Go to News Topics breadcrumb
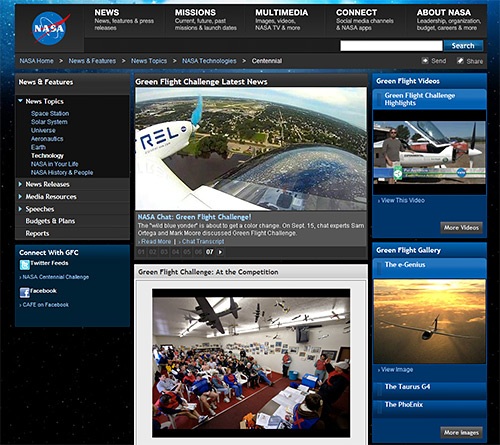This screenshot has height=445, width=500. click(x=149, y=61)
